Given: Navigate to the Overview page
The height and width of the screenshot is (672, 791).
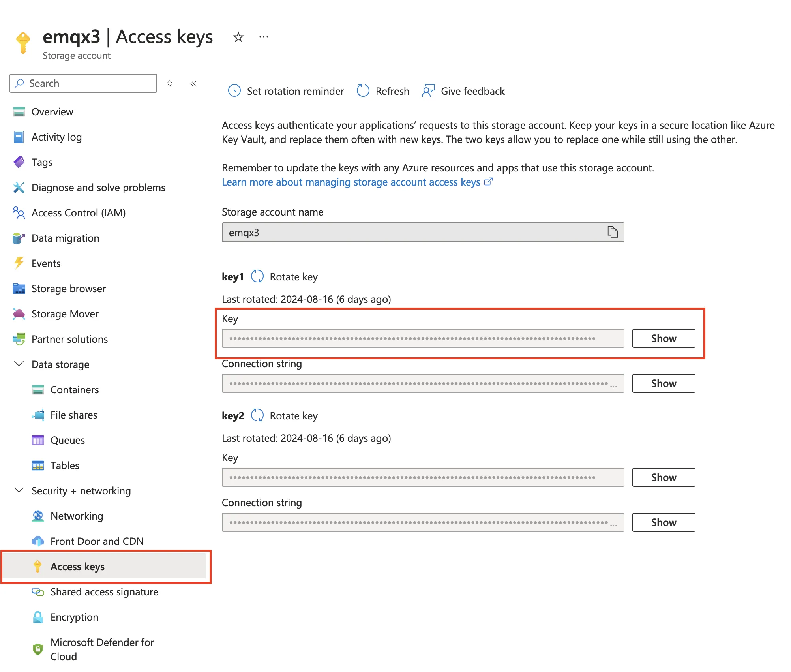Looking at the screenshot, I should [x=52, y=112].
